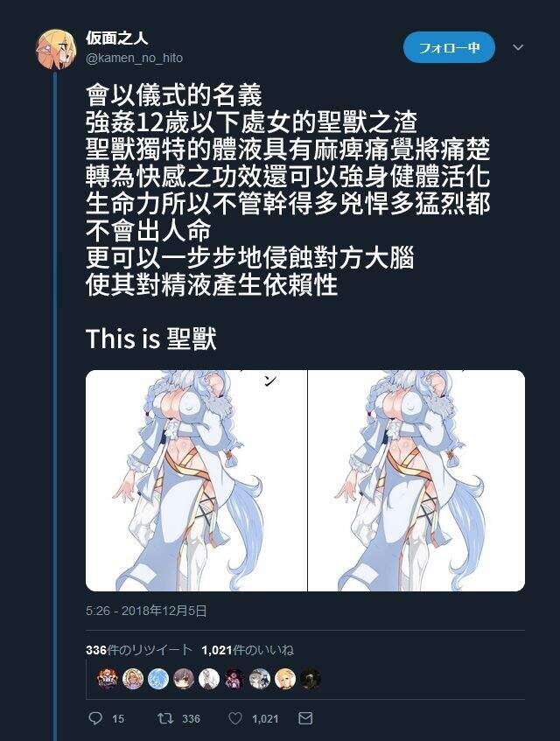
Task: Click the reply speech bubble icon
Action: (95, 718)
